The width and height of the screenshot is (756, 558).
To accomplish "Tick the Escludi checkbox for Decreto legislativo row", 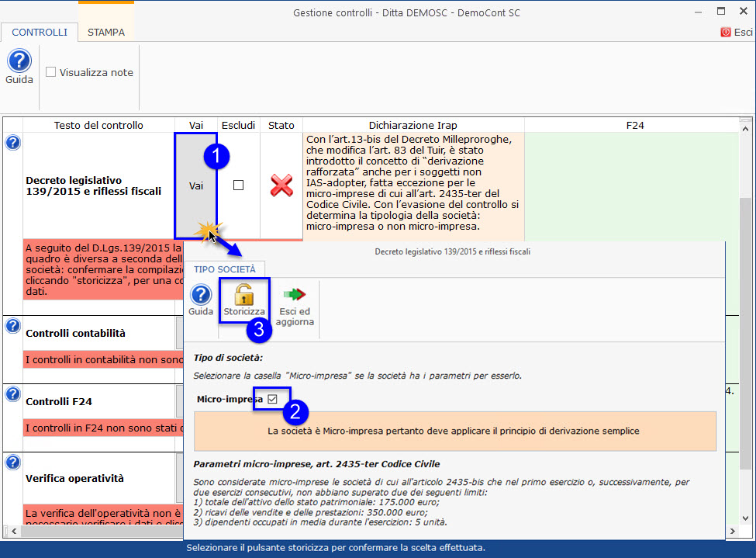I will (x=238, y=185).
